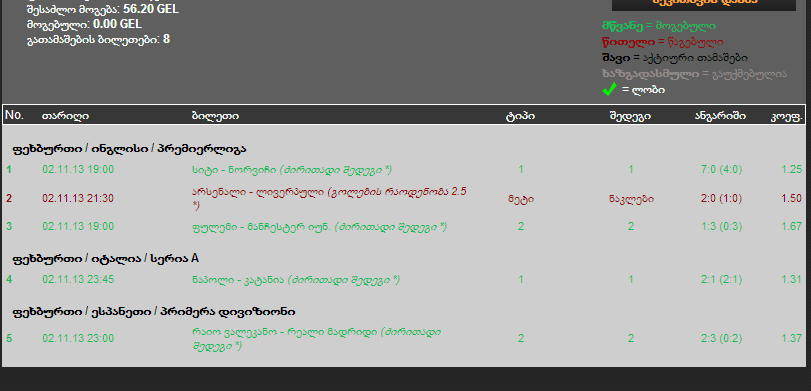811x391 pixels.
Task: Select the ნაპოლი - კატანია match
Action: pos(404,280)
